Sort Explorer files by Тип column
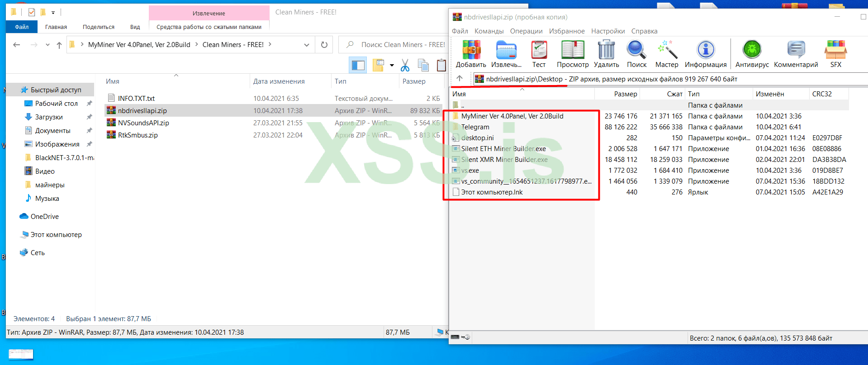 (x=365, y=81)
